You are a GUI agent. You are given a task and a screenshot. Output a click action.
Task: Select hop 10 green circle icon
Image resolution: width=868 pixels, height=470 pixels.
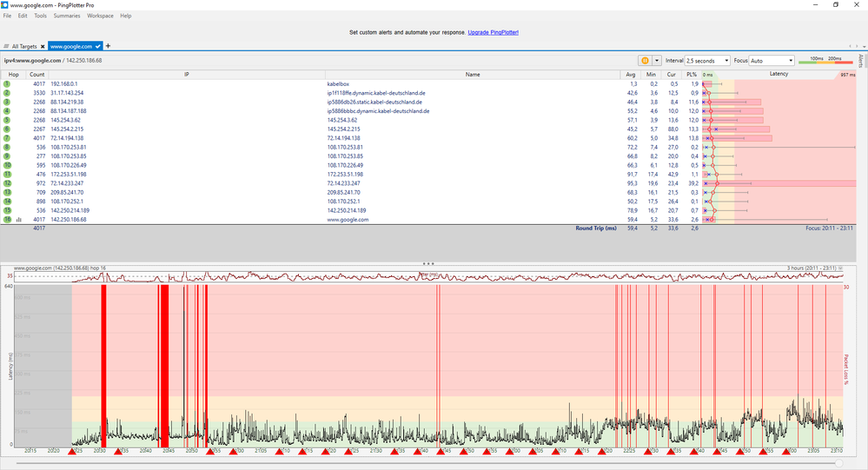pyautogui.click(x=7, y=165)
